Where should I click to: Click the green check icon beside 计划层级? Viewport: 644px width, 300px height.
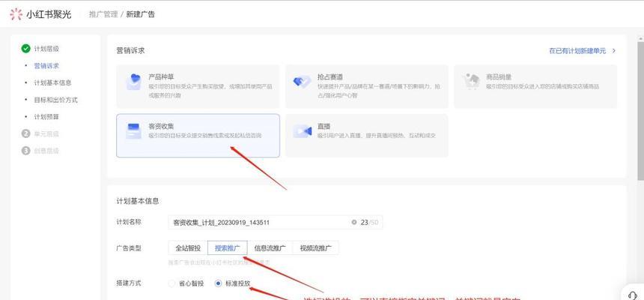pyautogui.click(x=26, y=49)
